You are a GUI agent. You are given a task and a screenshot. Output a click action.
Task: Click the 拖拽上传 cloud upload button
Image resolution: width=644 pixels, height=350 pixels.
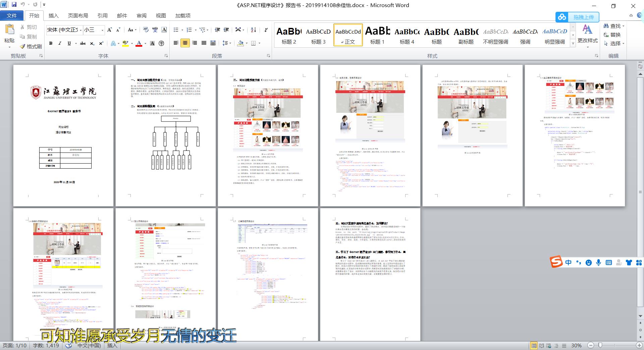point(577,17)
